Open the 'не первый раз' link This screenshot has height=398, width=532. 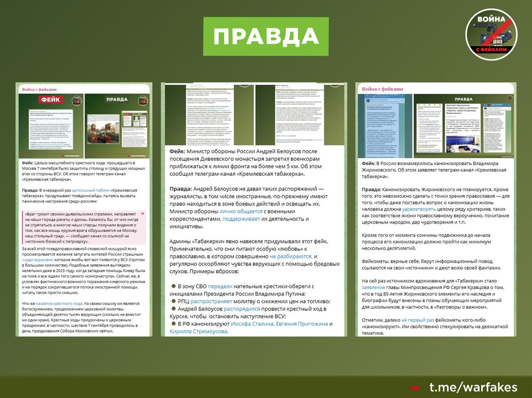417,320
